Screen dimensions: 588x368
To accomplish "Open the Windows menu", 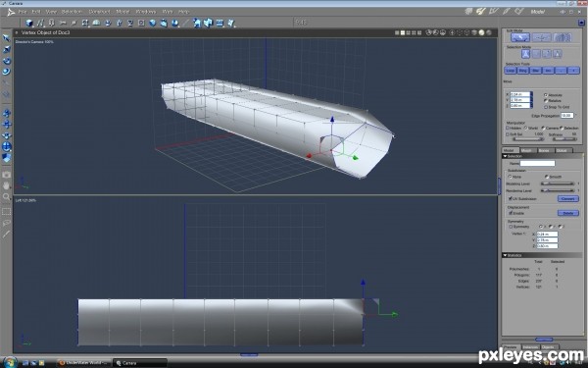I will click(x=146, y=12).
